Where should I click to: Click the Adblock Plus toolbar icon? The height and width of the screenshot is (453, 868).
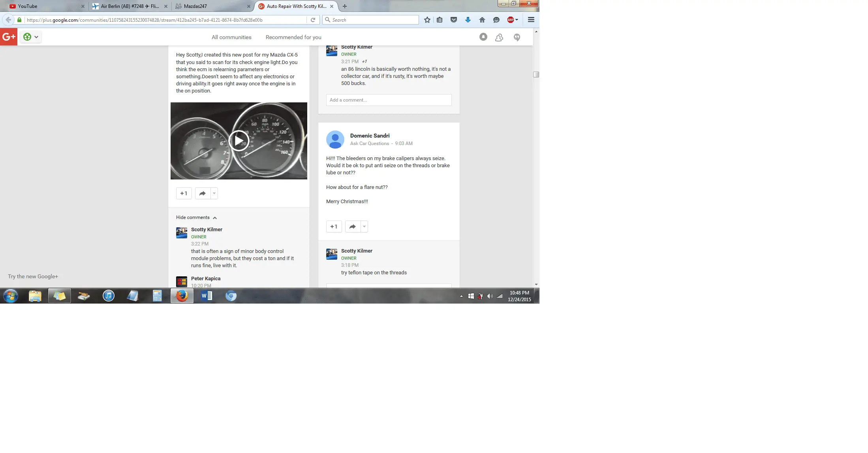tap(510, 19)
